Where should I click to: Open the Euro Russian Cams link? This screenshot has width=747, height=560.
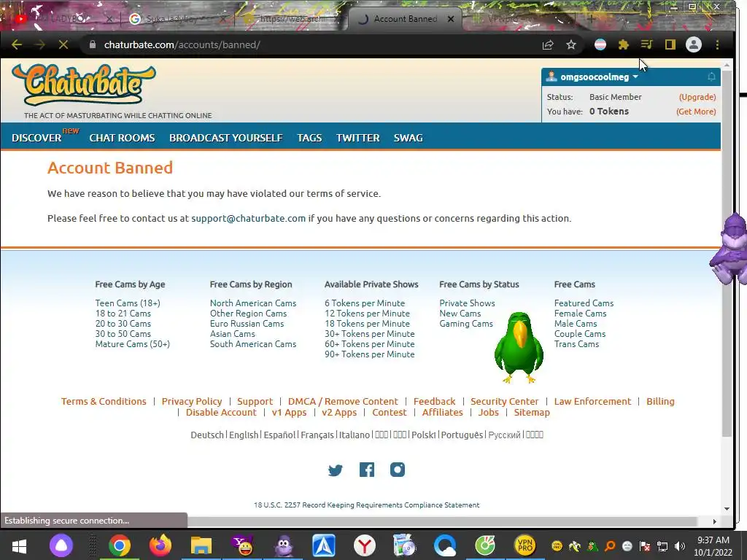tap(247, 324)
